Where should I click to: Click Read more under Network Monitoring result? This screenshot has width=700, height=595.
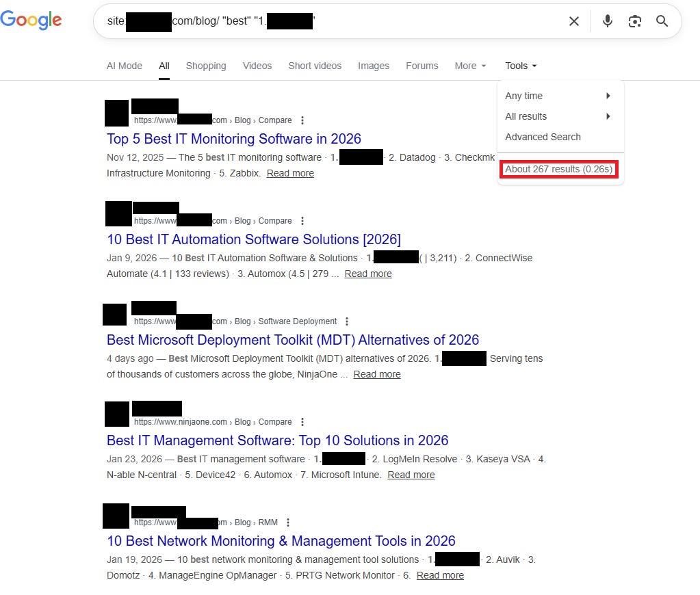(440, 575)
